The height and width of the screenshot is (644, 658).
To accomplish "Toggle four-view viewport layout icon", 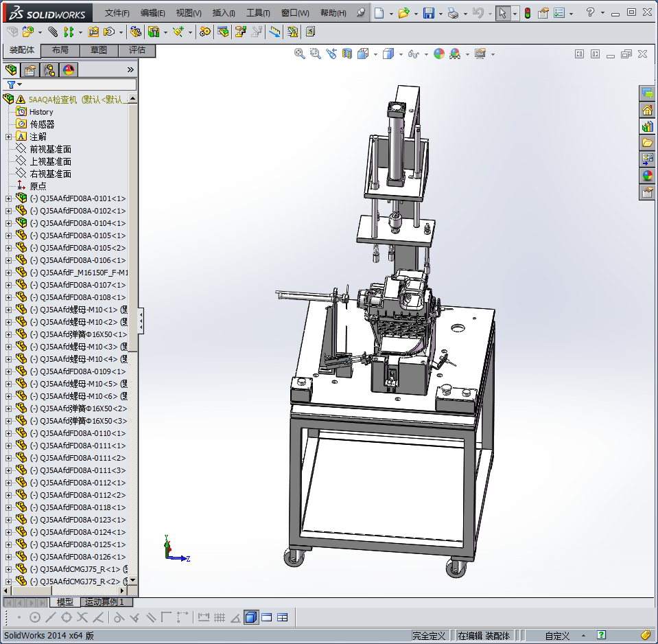I will click(283, 617).
